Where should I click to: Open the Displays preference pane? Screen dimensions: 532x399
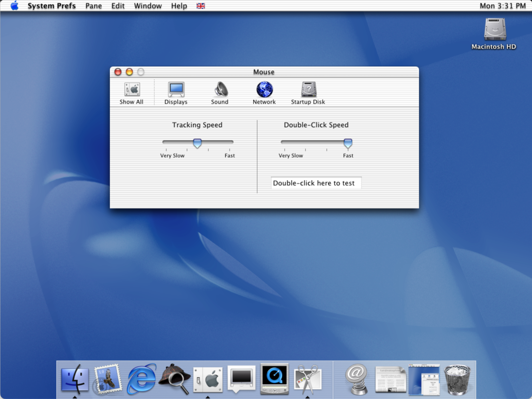coord(176,94)
